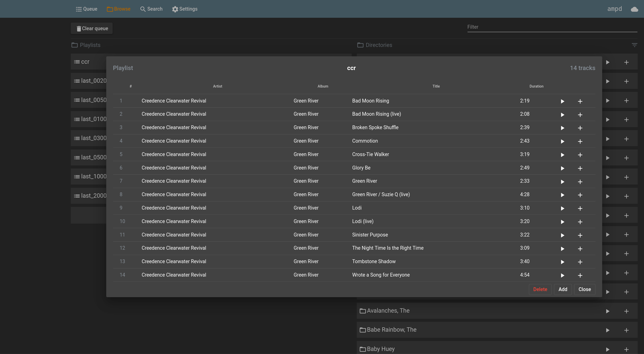Play the Commotion track
The width and height of the screenshot is (644, 354).
pos(562,141)
